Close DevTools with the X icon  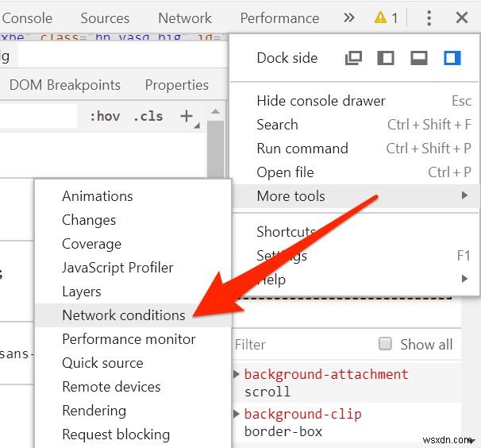(462, 17)
